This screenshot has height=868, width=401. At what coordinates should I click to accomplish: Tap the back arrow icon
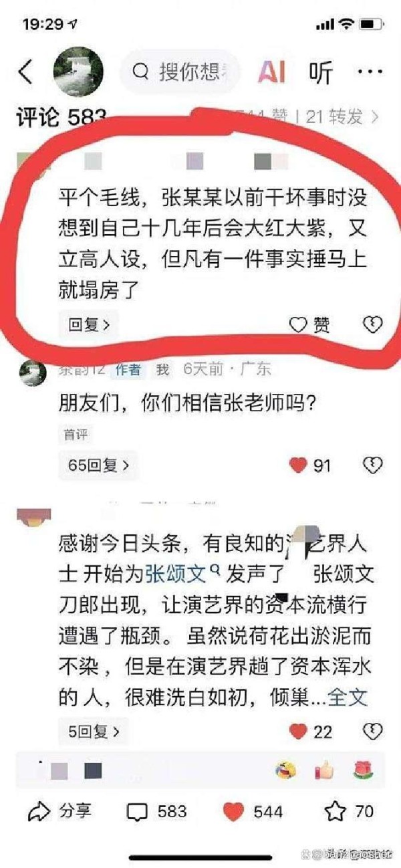point(25,72)
